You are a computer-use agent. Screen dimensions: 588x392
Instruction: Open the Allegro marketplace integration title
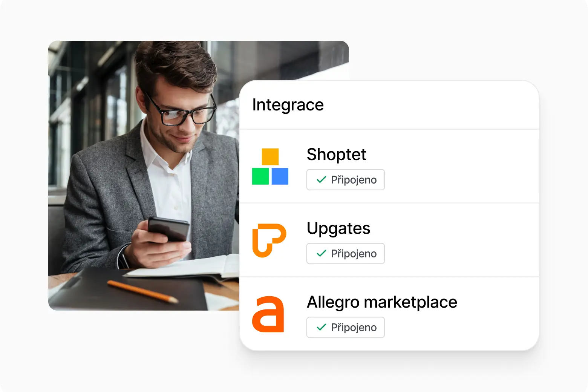(382, 302)
